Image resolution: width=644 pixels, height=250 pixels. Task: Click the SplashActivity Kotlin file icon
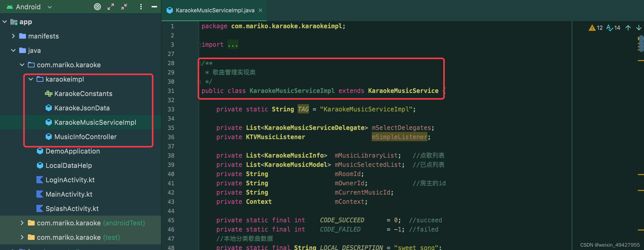[x=40, y=209]
